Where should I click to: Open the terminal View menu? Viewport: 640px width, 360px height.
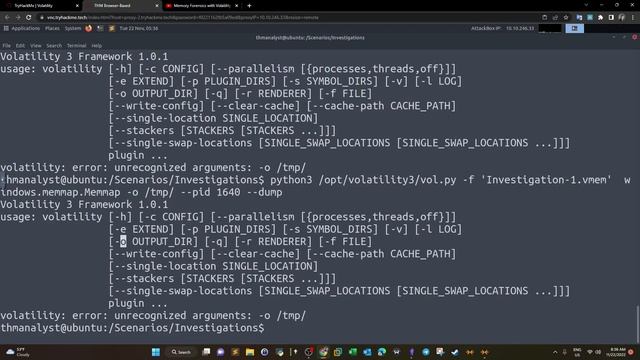pyautogui.click(x=36, y=46)
